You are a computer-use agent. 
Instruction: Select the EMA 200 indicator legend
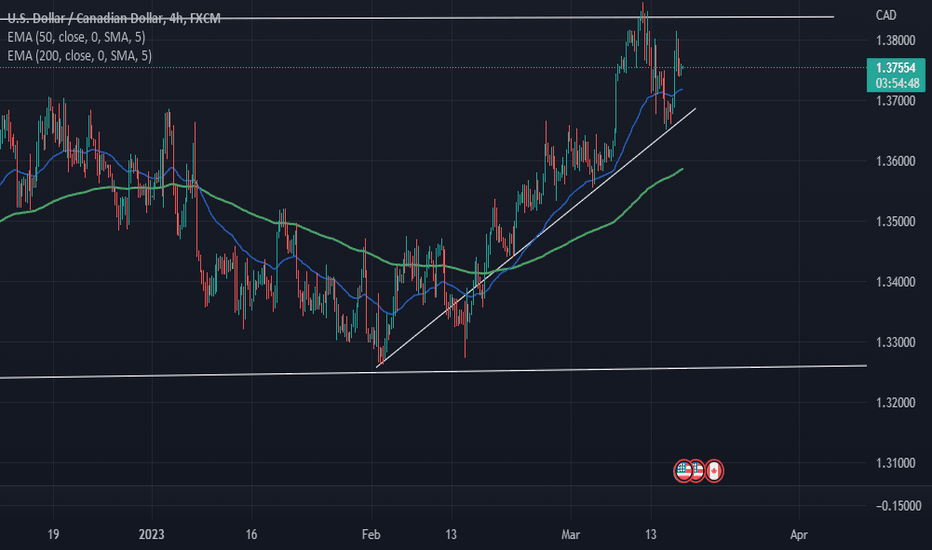click(x=80, y=55)
